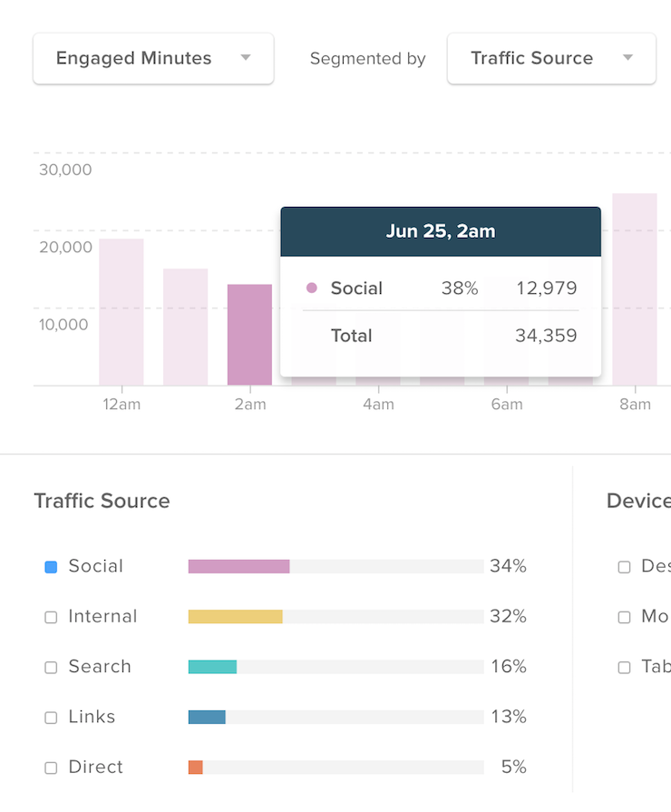This screenshot has height=812, width=671.
Task: Click the 1am chart bar
Action: (x=185, y=327)
